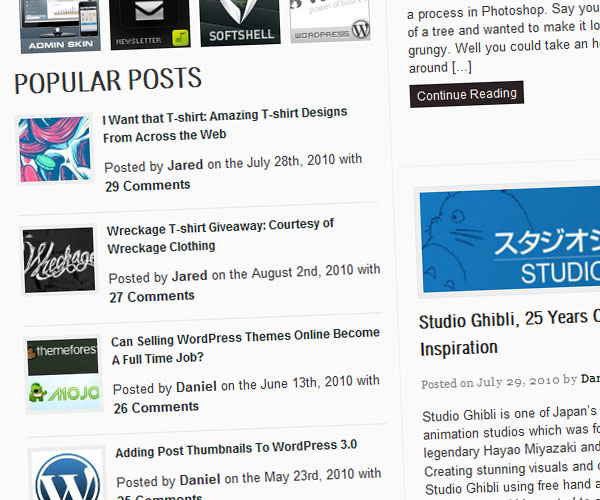
Task: Click author Jared on the July 28th post
Action: [x=185, y=165]
